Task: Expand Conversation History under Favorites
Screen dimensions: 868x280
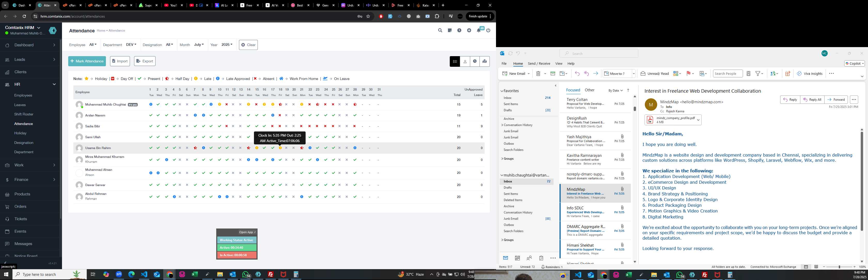Action: (x=502, y=125)
